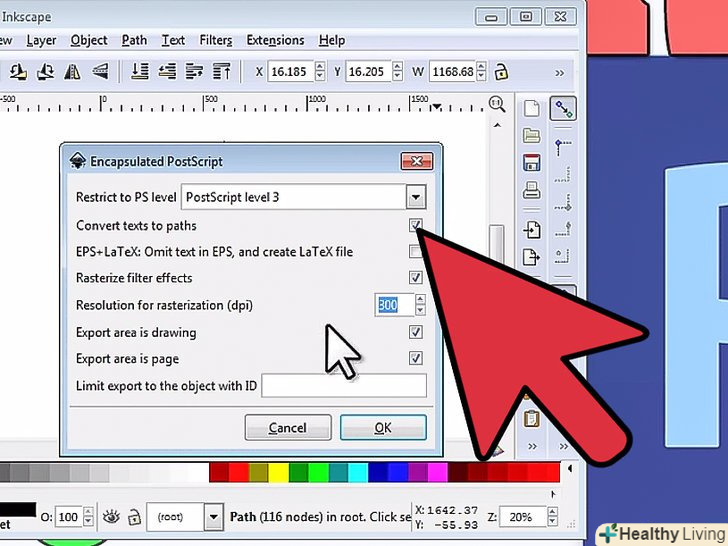Expand the snap bar overflow chevron
The height and width of the screenshot is (546, 728).
click(564, 447)
